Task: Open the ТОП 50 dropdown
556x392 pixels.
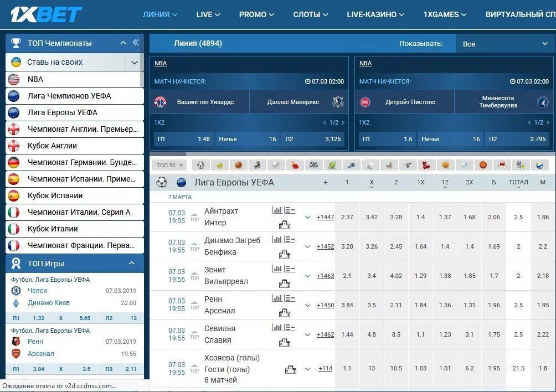Action: click(x=169, y=165)
